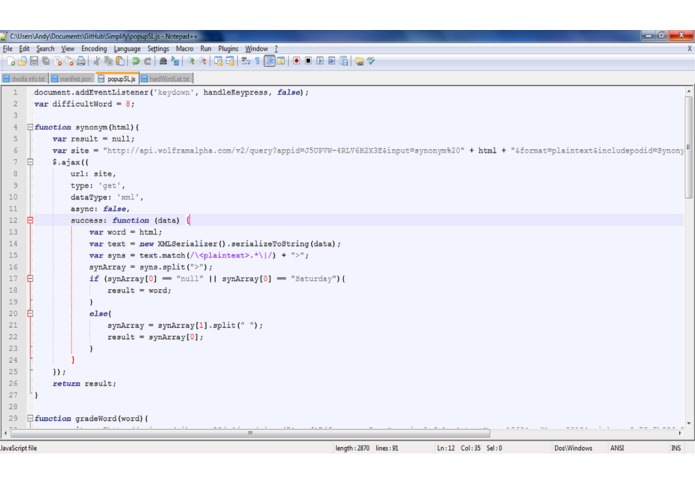Open the Run menu
This screenshot has height=494, width=695.
click(x=206, y=49)
